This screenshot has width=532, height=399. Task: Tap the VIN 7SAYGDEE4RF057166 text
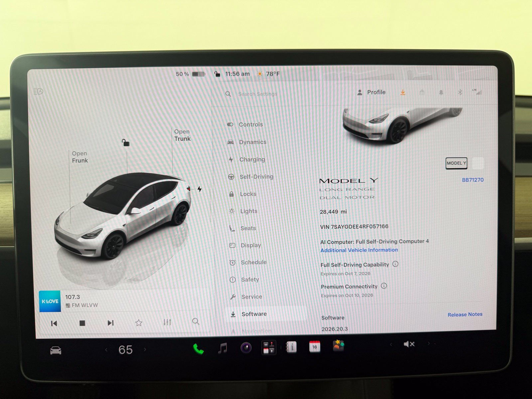(x=354, y=227)
